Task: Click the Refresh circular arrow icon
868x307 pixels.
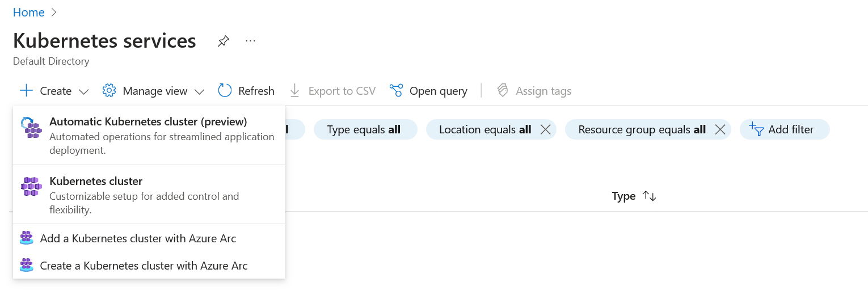Action: (x=225, y=91)
